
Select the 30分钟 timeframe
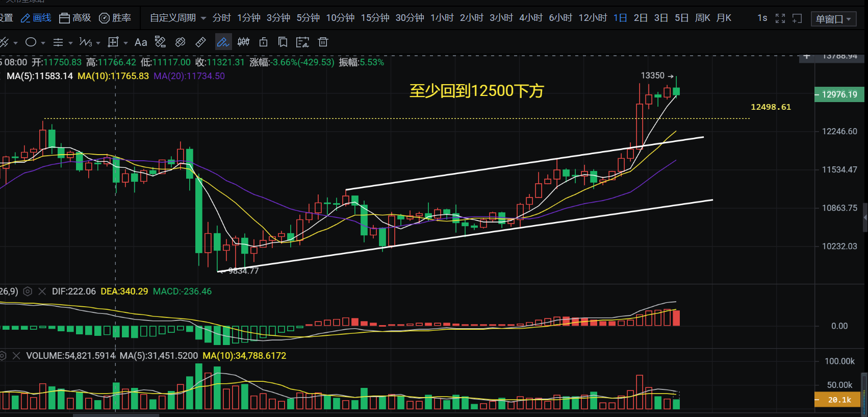click(x=410, y=18)
